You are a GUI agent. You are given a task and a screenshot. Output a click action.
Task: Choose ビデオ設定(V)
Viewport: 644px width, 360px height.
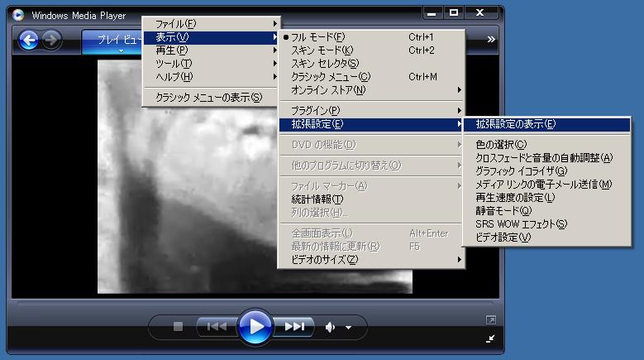[x=547, y=238]
